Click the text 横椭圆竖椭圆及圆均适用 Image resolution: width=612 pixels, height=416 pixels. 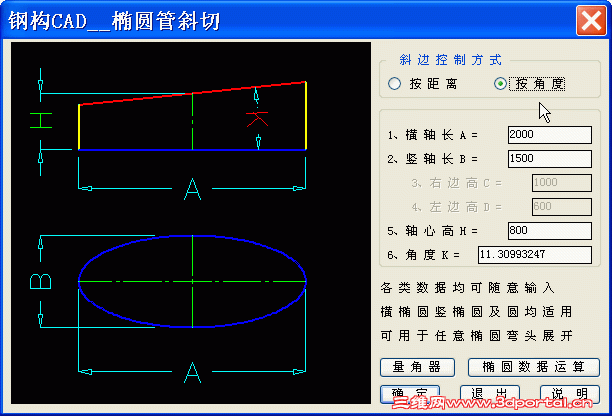tap(476, 312)
